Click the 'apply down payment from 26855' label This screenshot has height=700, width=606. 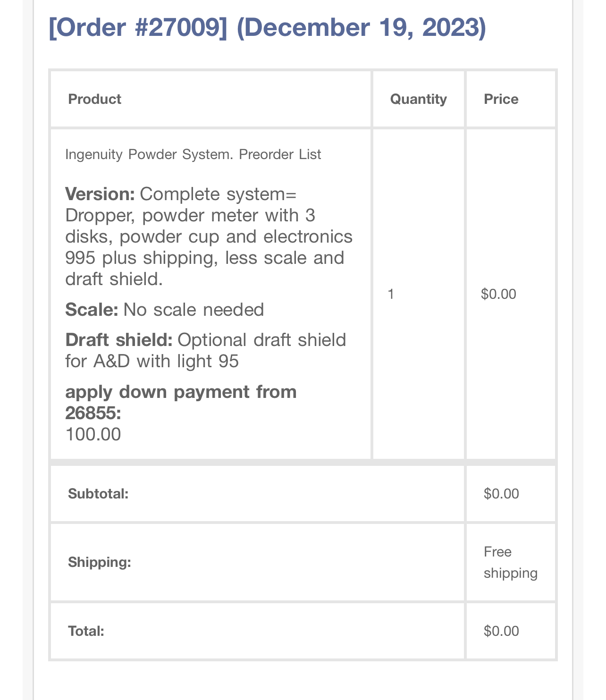181,402
